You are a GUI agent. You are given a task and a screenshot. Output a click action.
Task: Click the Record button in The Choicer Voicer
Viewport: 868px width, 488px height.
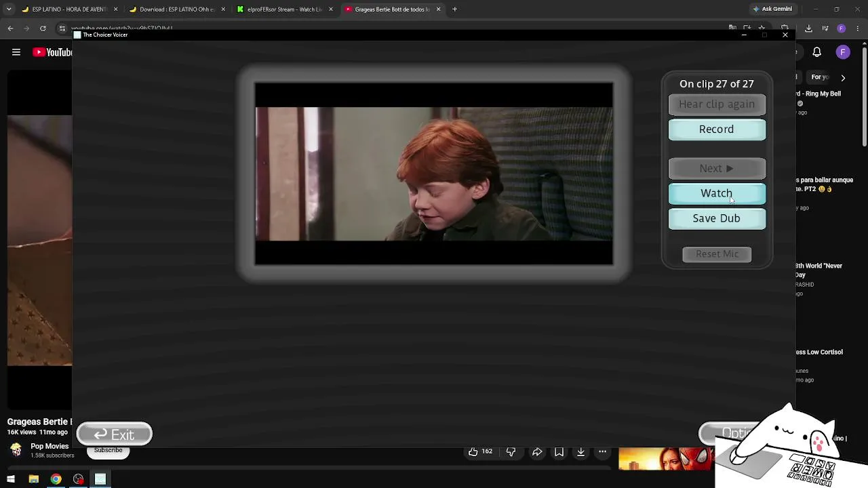tap(717, 129)
